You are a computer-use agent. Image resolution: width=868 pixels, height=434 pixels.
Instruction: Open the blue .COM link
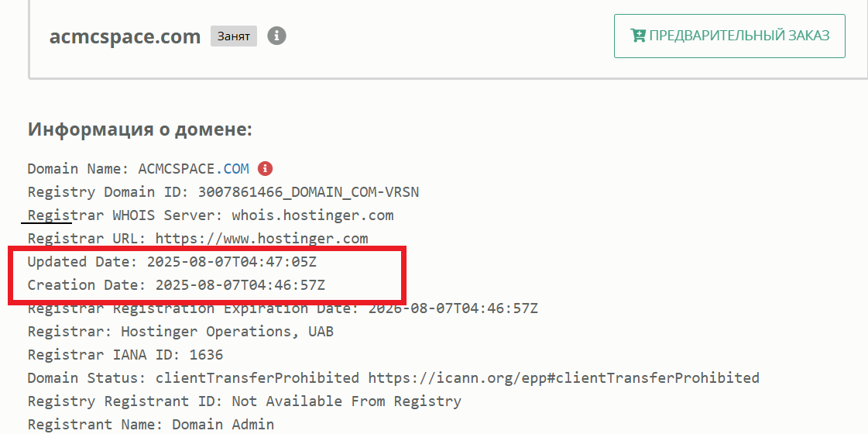point(232,168)
